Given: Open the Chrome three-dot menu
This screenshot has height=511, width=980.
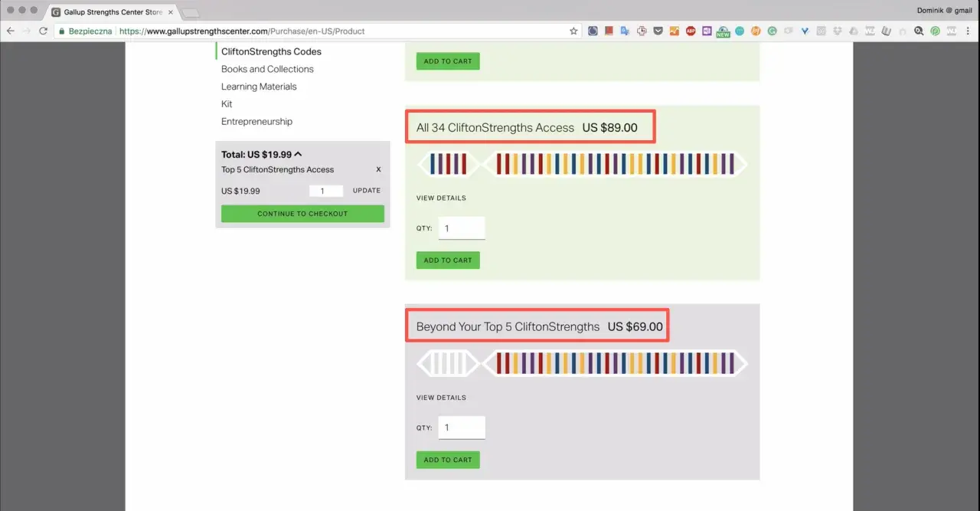Looking at the screenshot, I should 968,31.
